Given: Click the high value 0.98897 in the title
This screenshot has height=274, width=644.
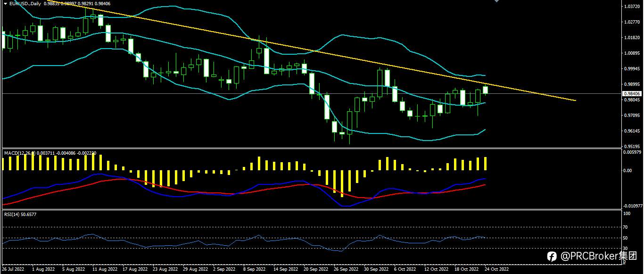Looking at the screenshot, I should (68, 3).
